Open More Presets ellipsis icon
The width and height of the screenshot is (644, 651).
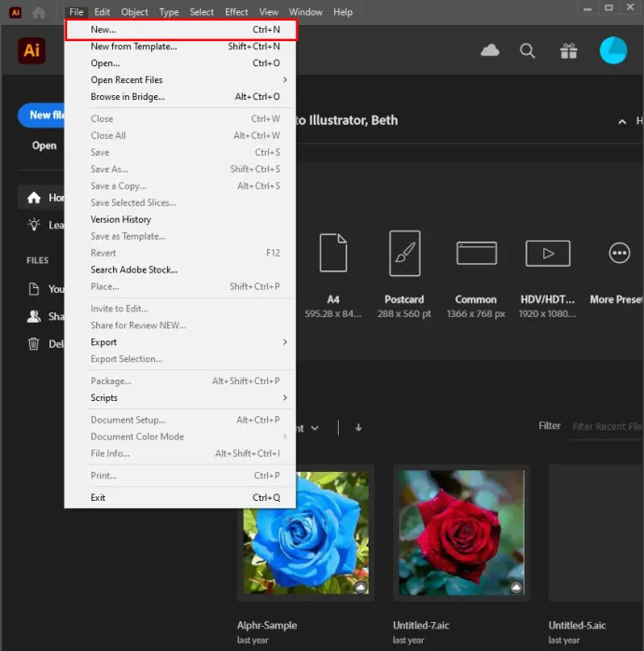coord(620,253)
